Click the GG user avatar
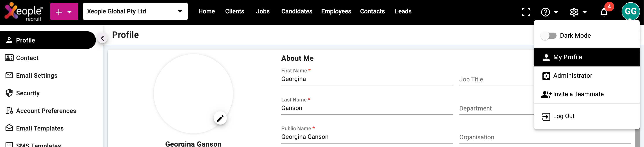Screen dimensions: 644x147 point(630,11)
